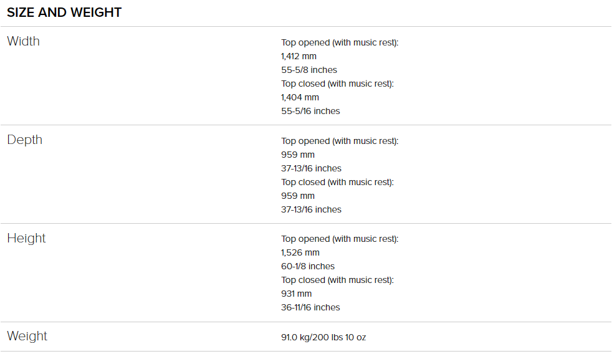Click the 931 mm height value
The image size is (612, 364).
pyautogui.click(x=296, y=294)
